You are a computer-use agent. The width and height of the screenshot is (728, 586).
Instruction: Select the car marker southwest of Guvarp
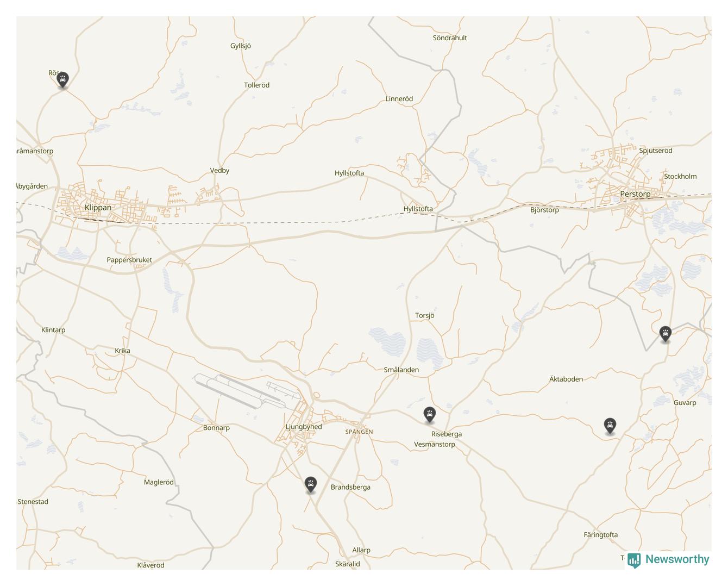610,426
